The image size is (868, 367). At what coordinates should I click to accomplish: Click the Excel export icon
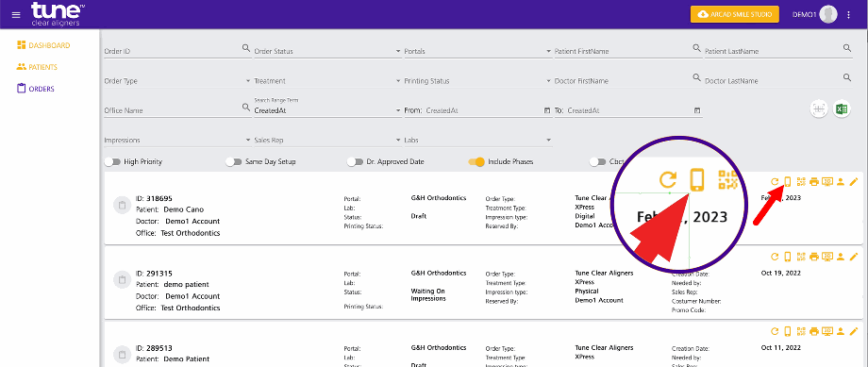pyautogui.click(x=842, y=109)
